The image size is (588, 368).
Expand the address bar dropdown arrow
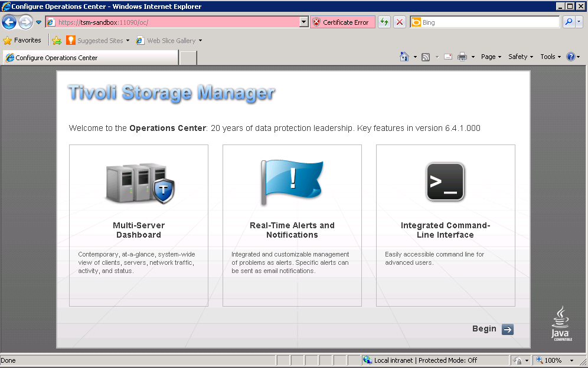point(304,22)
